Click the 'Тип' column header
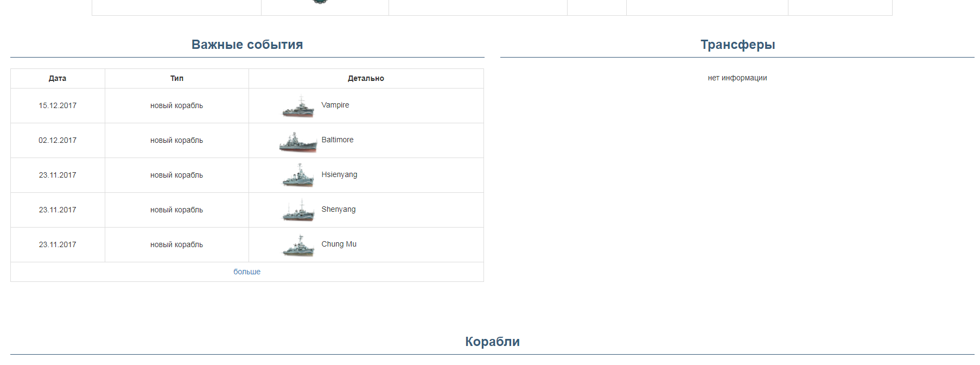This screenshot has height=365, width=980. point(177,78)
